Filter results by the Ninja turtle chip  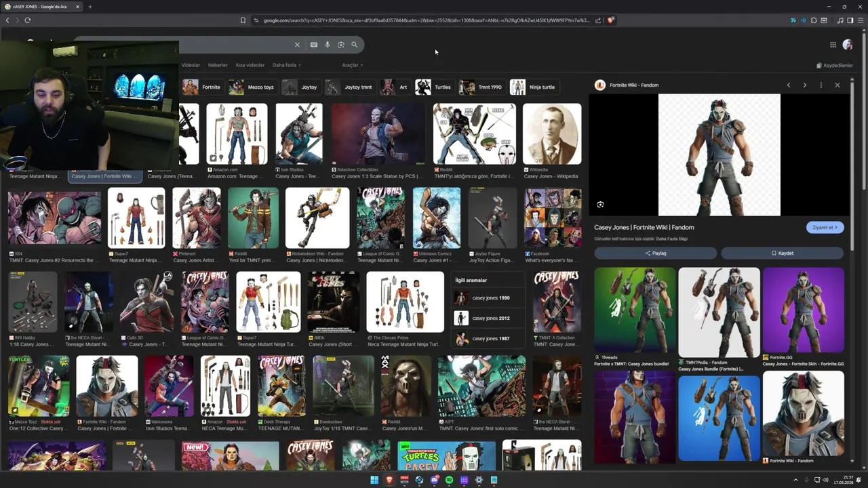pyautogui.click(x=534, y=87)
